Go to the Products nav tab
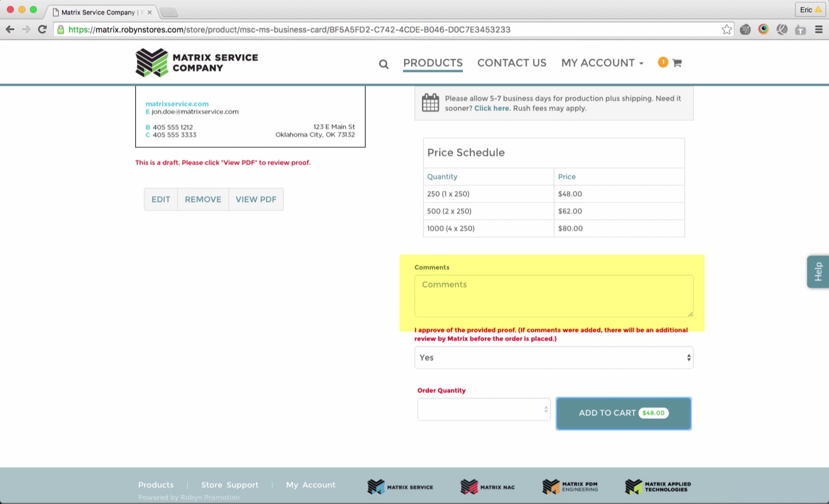The width and height of the screenshot is (829, 504). [432, 63]
